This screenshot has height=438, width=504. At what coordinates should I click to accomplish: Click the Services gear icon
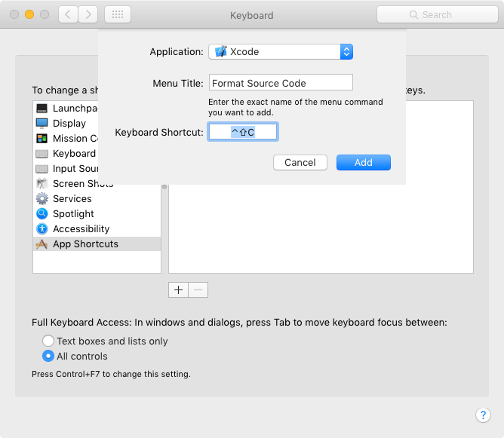click(41, 199)
